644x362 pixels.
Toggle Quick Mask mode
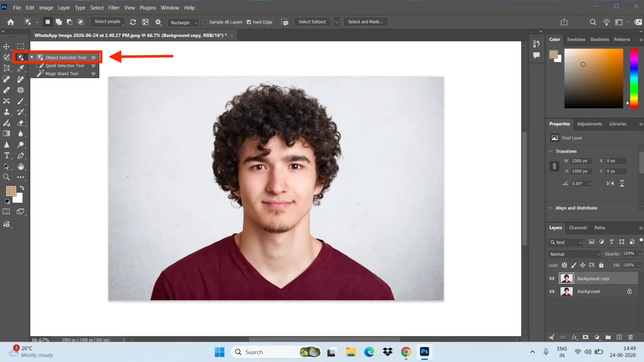click(6, 212)
